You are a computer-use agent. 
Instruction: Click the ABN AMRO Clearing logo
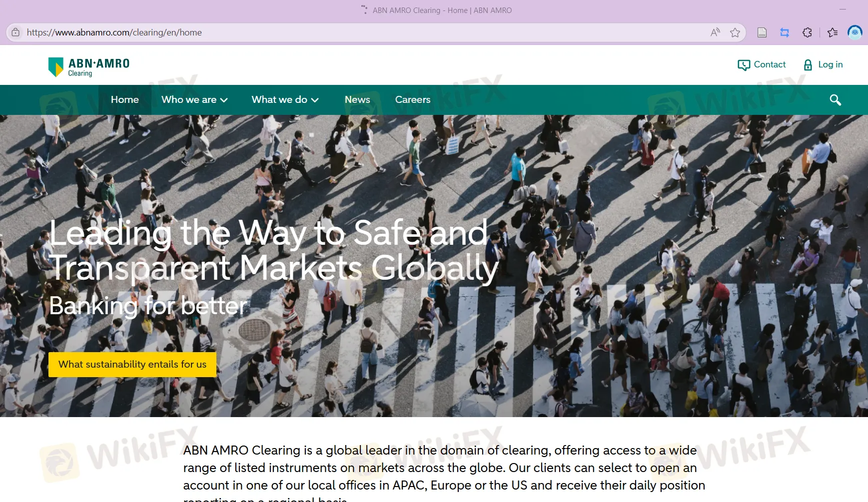coord(89,67)
